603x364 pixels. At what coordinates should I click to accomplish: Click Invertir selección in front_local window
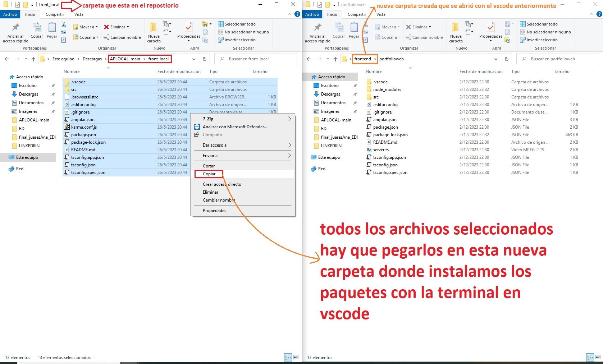pos(237,40)
